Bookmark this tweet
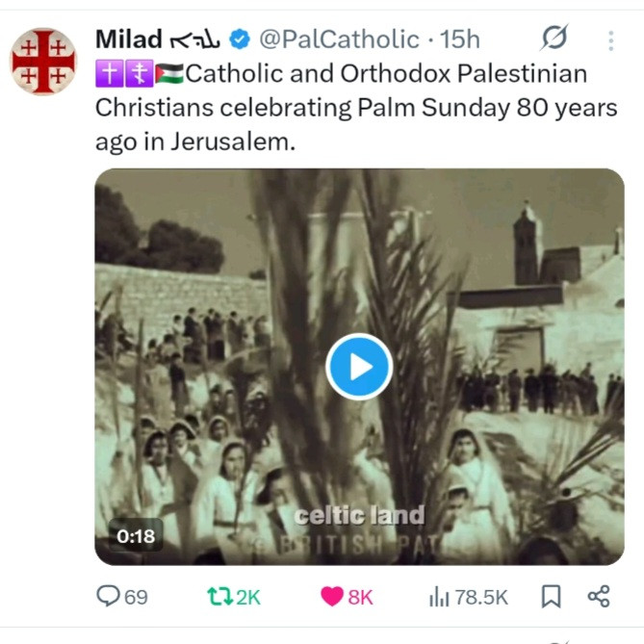Viewport: 644px width, 644px height. pos(551,597)
